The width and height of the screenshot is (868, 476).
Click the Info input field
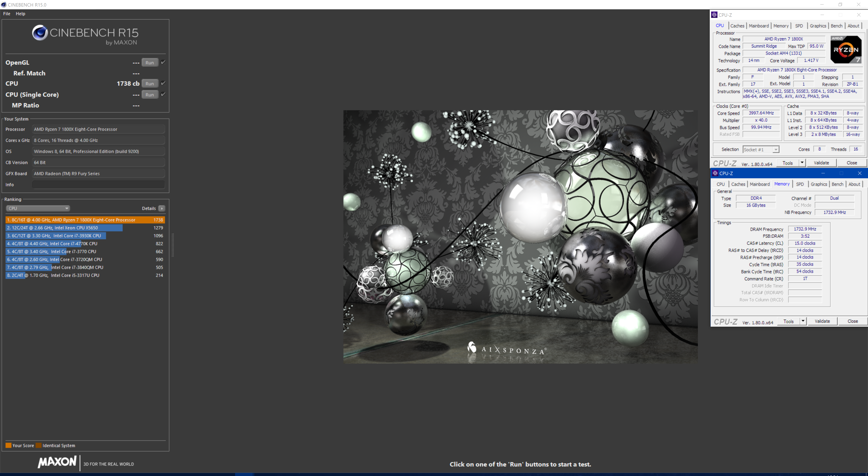coord(98,185)
